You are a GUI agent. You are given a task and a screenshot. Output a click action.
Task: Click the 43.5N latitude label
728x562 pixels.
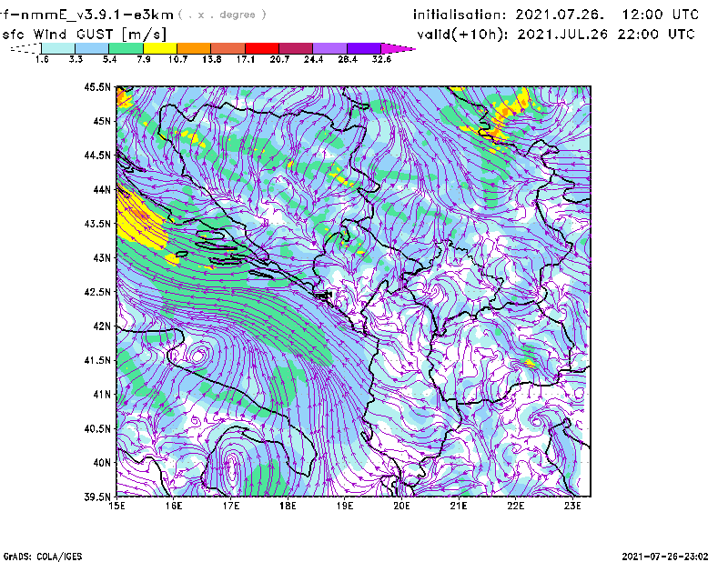[x=97, y=224]
